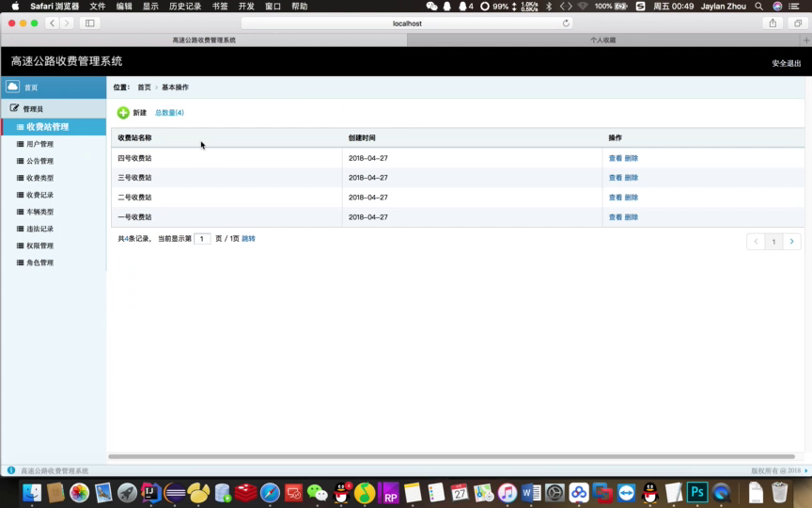This screenshot has height=508, width=812.
Task: Open iTunes from the Dock
Action: tap(507, 493)
